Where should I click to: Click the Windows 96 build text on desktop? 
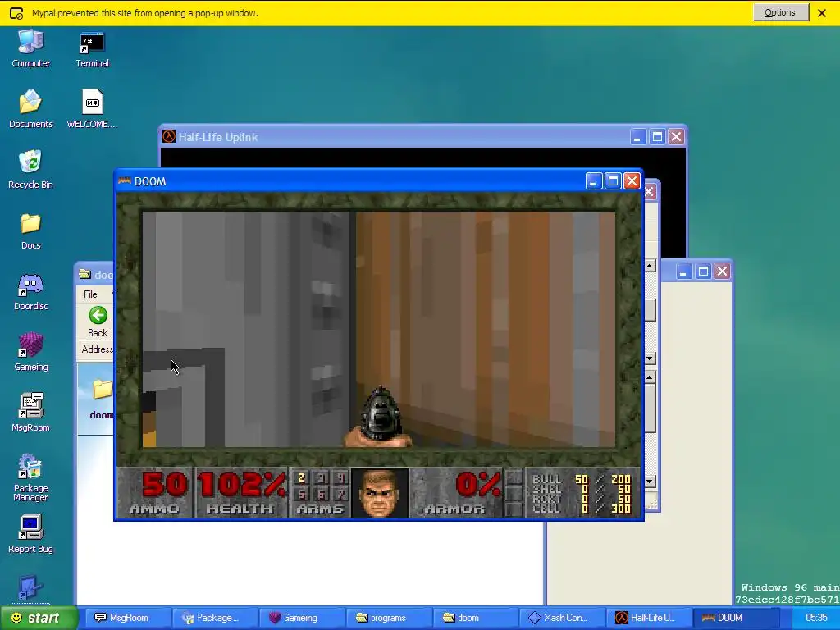pos(787,594)
